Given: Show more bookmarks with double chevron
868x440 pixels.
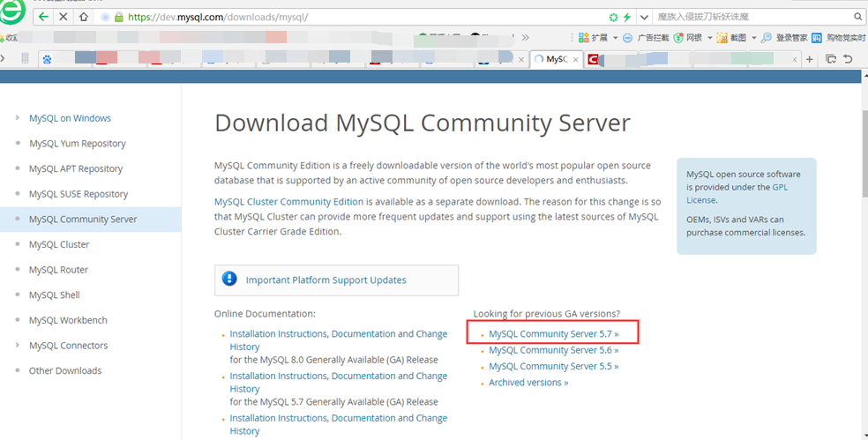Looking at the screenshot, I should click(526, 38).
